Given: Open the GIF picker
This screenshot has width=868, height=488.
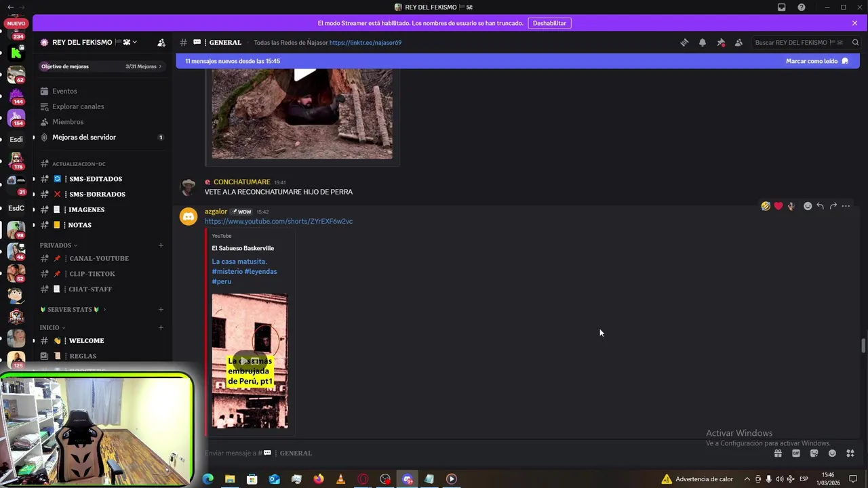Looking at the screenshot, I should coord(796,453).
